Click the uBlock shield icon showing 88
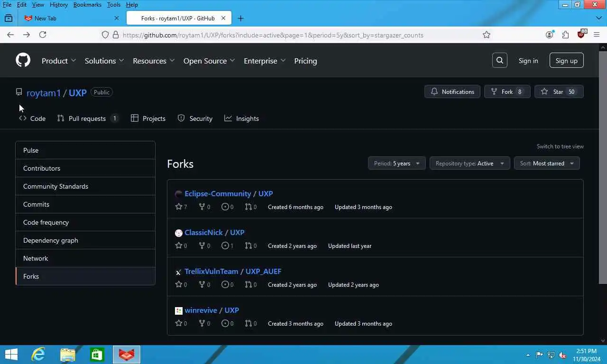The width and height of the screenshot is (607, 364). pos(581,34)
